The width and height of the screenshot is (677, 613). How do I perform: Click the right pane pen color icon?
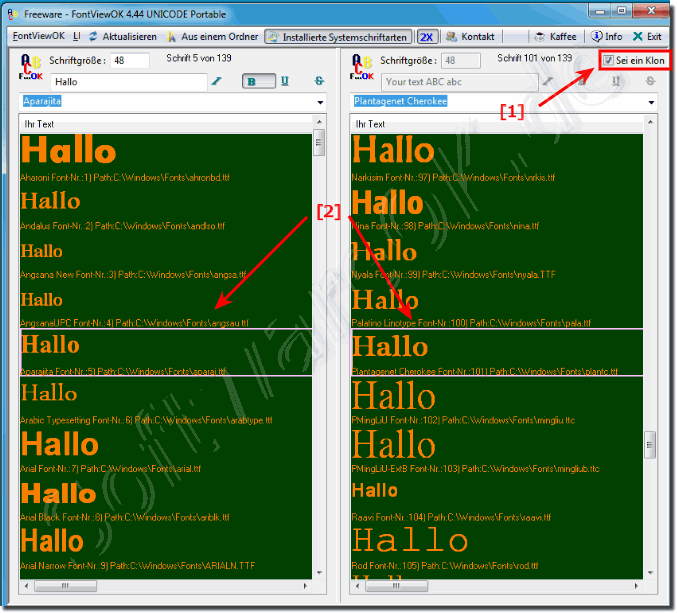548,81
